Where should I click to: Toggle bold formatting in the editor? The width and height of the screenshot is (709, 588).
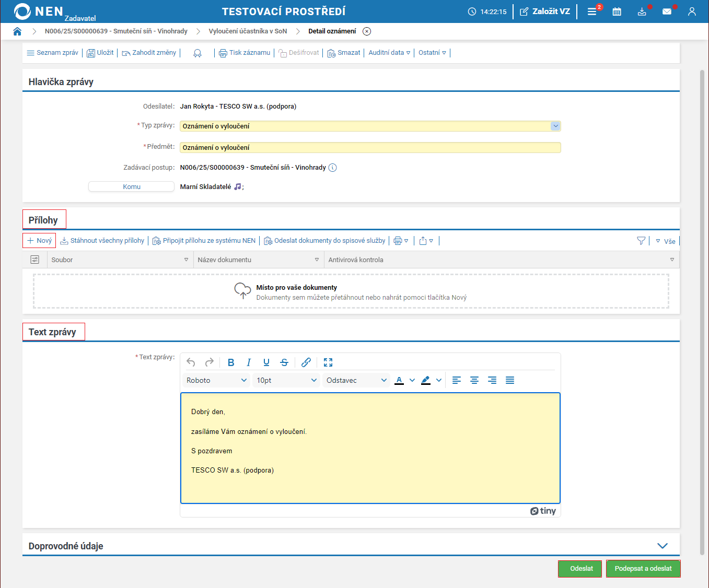tap(231, 362)
